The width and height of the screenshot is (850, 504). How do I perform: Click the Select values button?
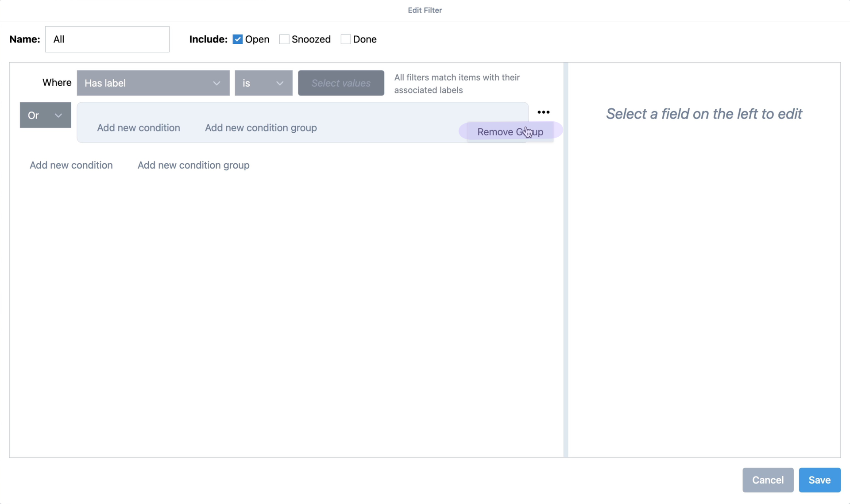tap(341, 83)
